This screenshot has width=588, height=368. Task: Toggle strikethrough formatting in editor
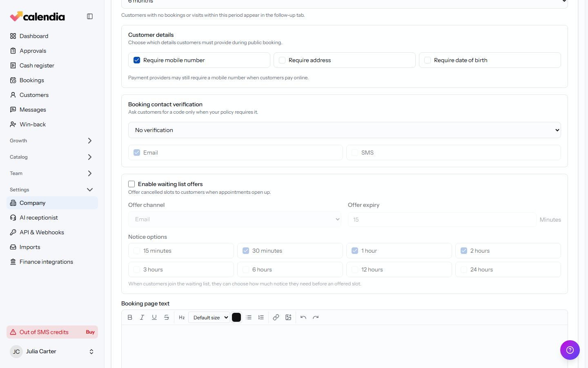pos(167,317)
